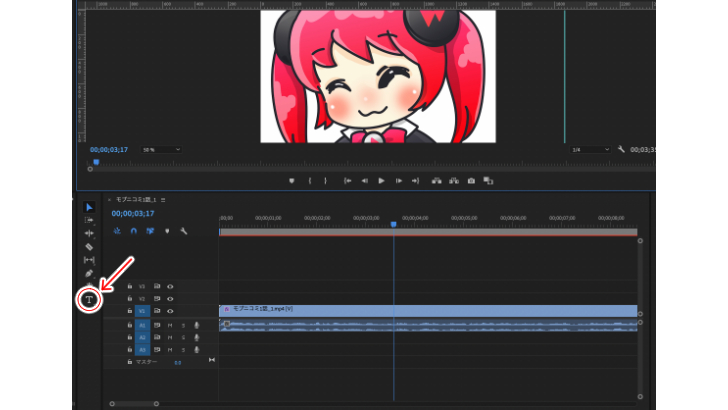Go to Out point

click(415, 181)
